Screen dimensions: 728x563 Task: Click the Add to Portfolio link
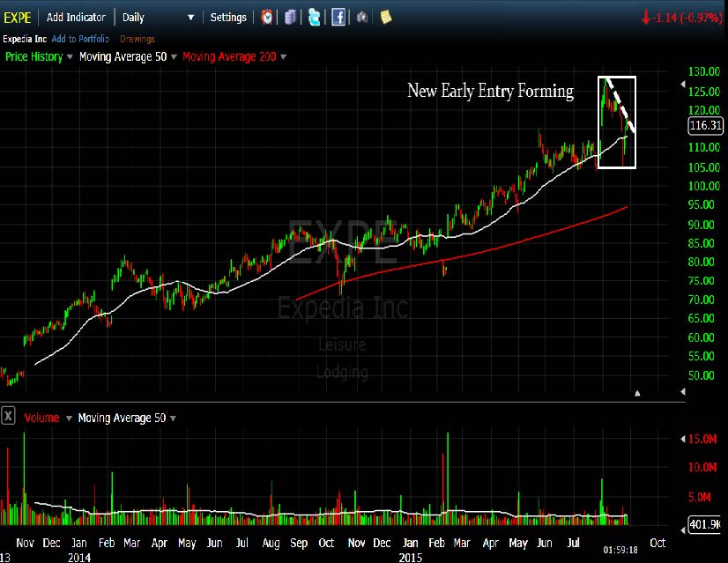(x=80, y=39)
